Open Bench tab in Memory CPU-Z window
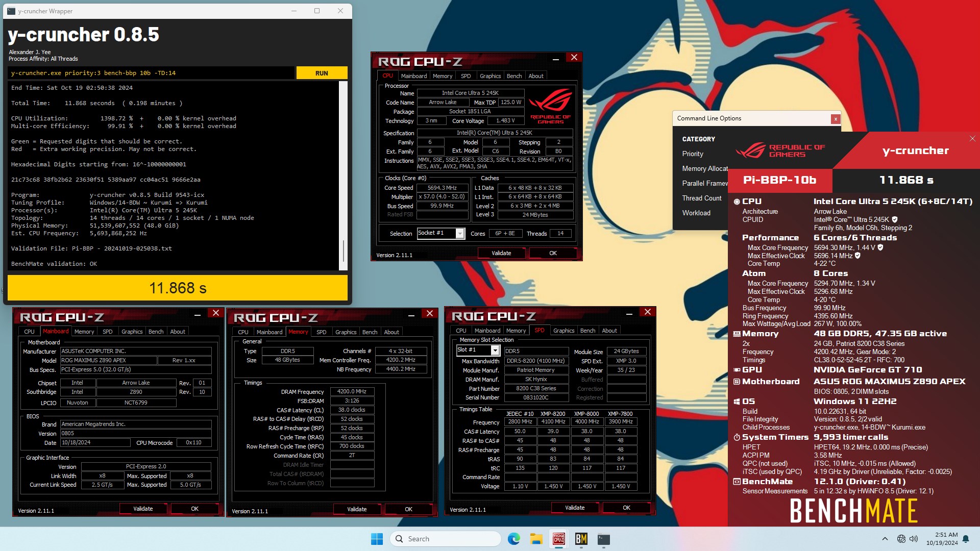980x551 pixels. [370, 332]
